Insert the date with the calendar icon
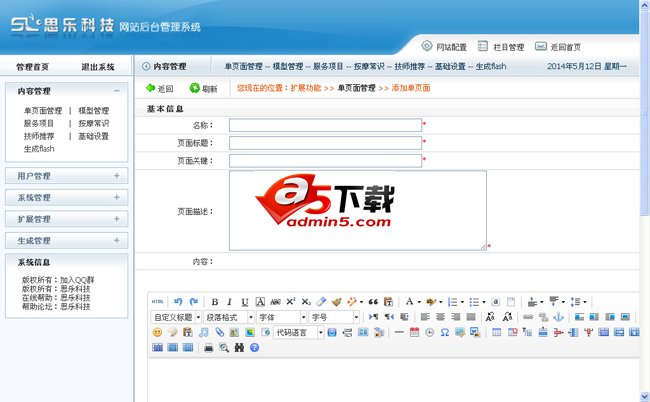This screenshot has height=402, width=650. tap(414, 332)
